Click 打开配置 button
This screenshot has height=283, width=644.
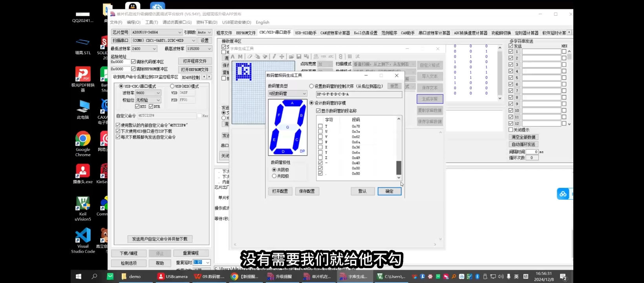coord(280,191)
